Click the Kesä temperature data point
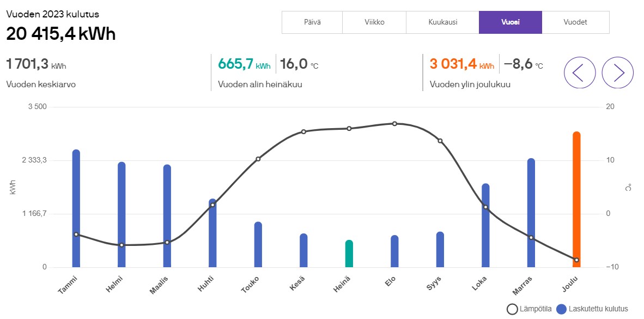Screen dimensions: 644x319 [303, 131]
